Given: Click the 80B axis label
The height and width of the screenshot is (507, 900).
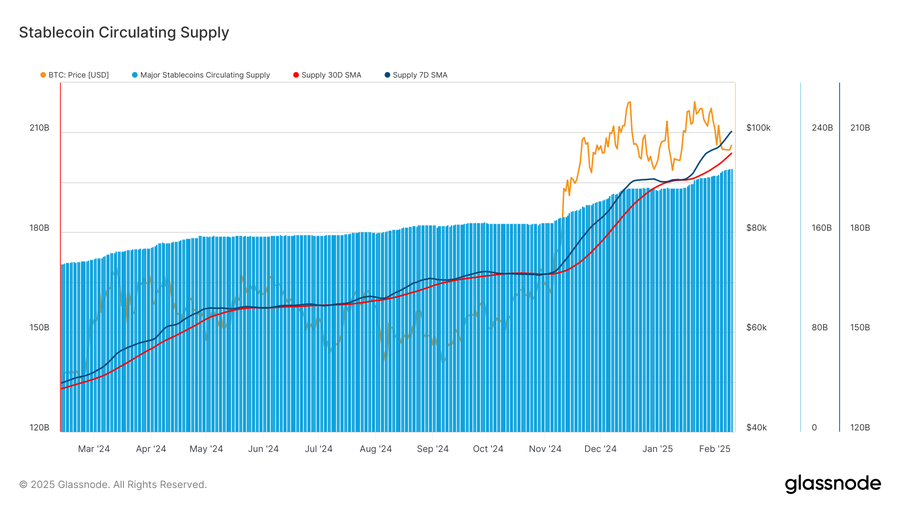Looking at the screenshot, I should coord(820,328).
